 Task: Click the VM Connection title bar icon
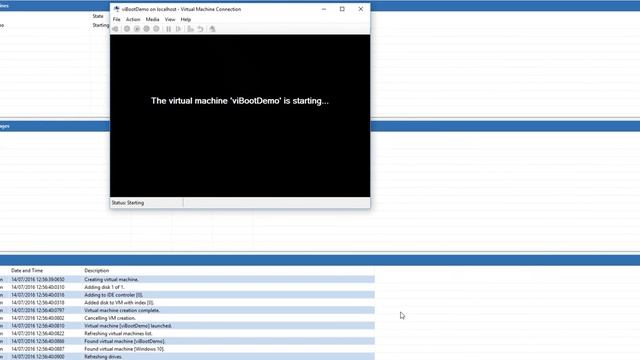pos(117,9)
